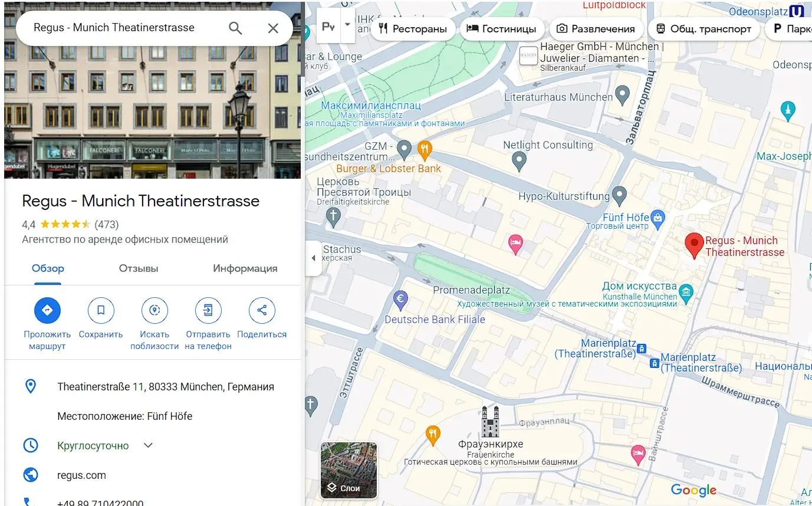Image resolution: width=812 pixels, height=506 pixels.
Task: Open the Слои layers thumbnail
Action: (349, 470)
